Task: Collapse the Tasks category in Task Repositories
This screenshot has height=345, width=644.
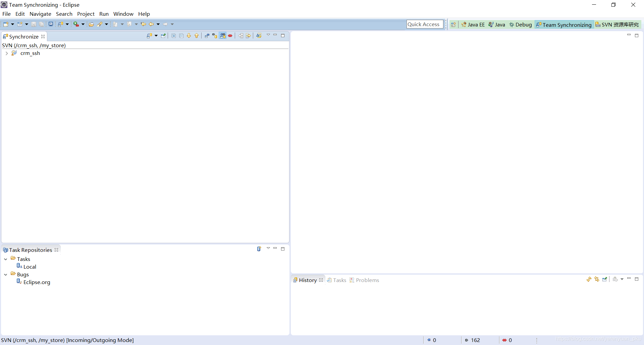Action: point(6,259)
